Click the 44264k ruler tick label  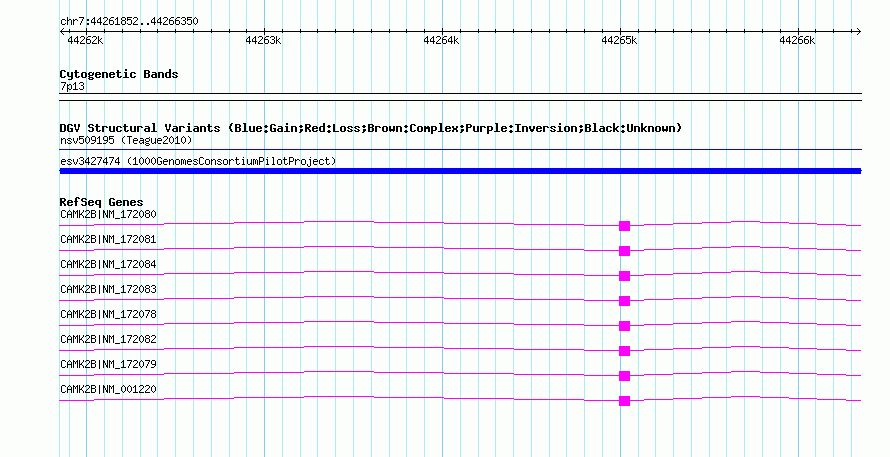(442, 40)
